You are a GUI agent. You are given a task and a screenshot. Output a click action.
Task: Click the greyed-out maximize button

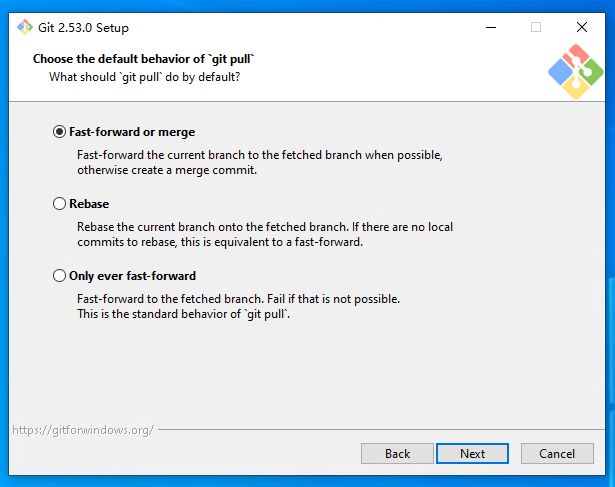[536, 27]
